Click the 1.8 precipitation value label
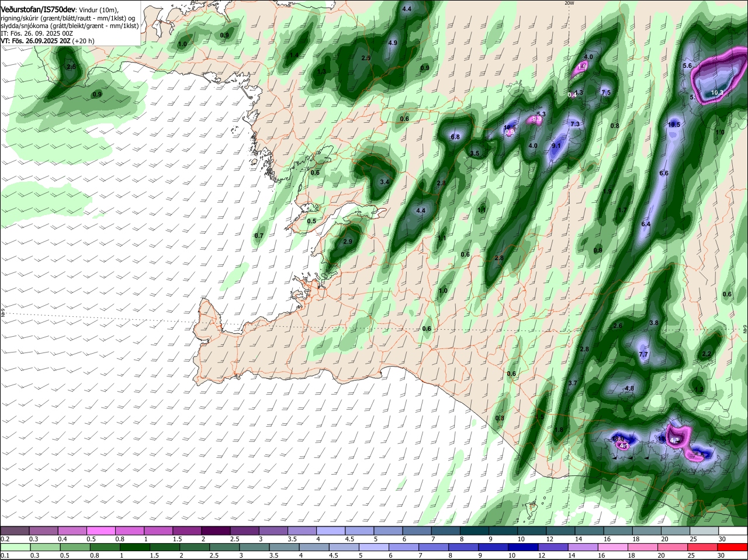This screenshot has height=560, width=748. point(558,430)
